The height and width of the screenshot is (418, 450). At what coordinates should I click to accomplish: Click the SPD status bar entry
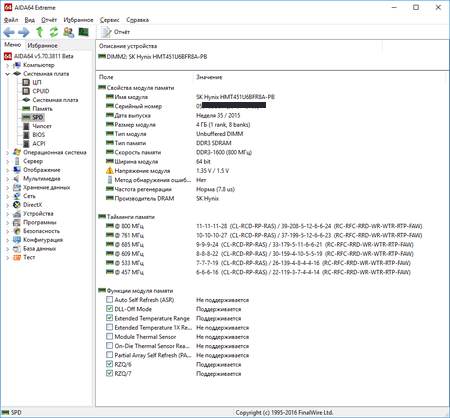(x=12, y=413)
